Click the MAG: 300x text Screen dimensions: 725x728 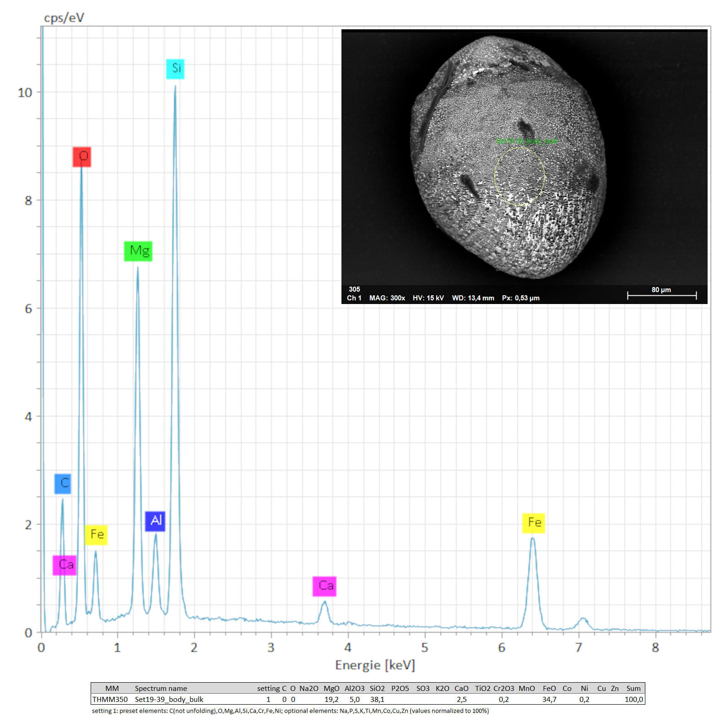tap(387, 298)
